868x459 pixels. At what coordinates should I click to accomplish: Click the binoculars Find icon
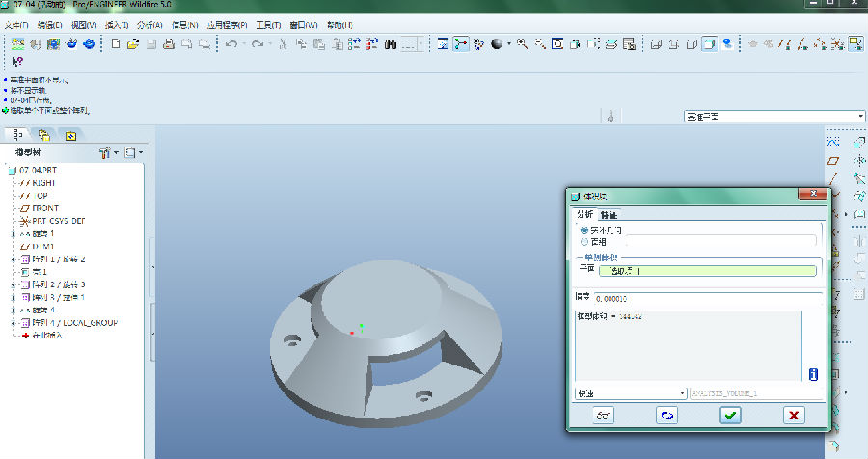click(391, 44)
